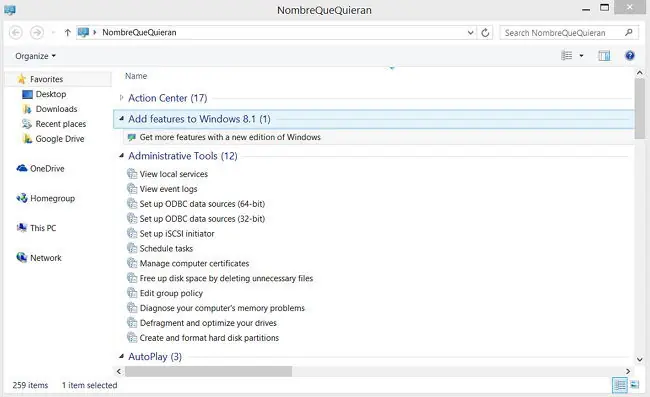
Task: Go forward with the Forward arrow button
Action: 37,32
